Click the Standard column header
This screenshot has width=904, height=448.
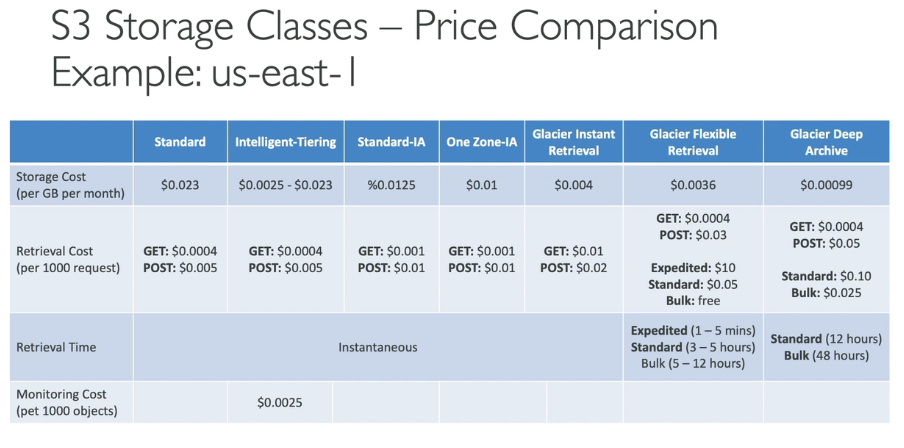180,142
